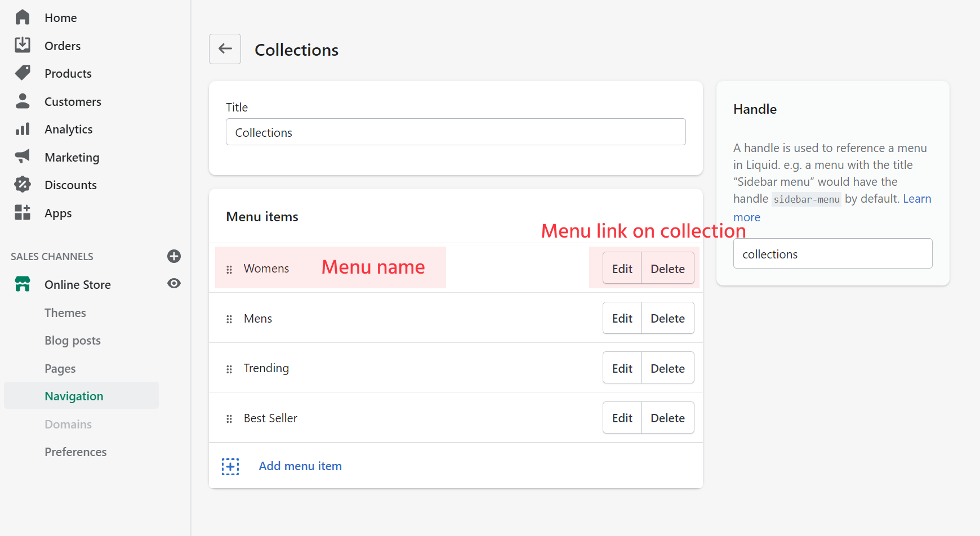The image size is (980, 536).
Task: Click the Marketing megaphone icon
Action: pyautogui.click(x=23, y=157)
